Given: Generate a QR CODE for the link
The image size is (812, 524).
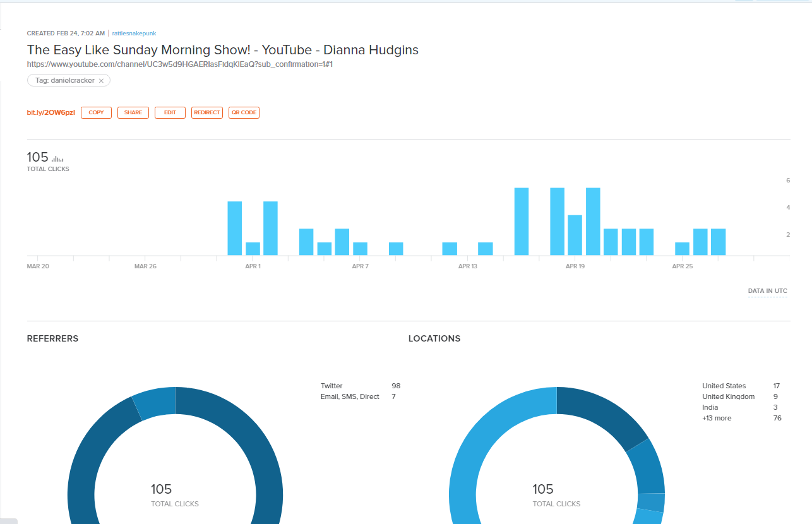Looking at the screenshot, I should click(x=244, y=112).
